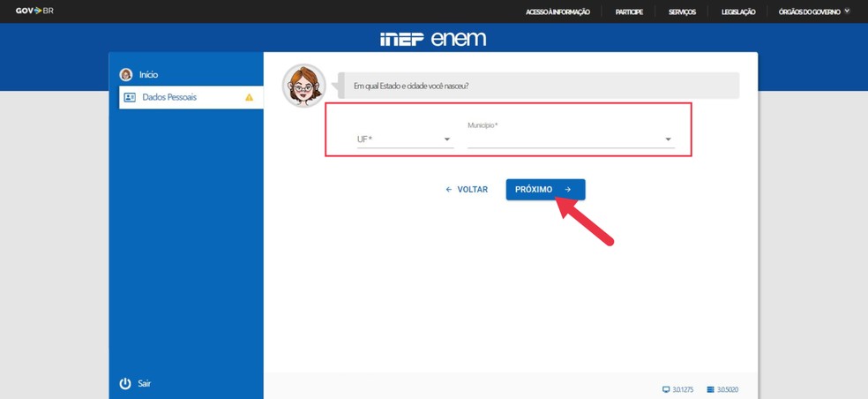
Task: Go to Início in the sidebar
Action: tap(148, 75)
